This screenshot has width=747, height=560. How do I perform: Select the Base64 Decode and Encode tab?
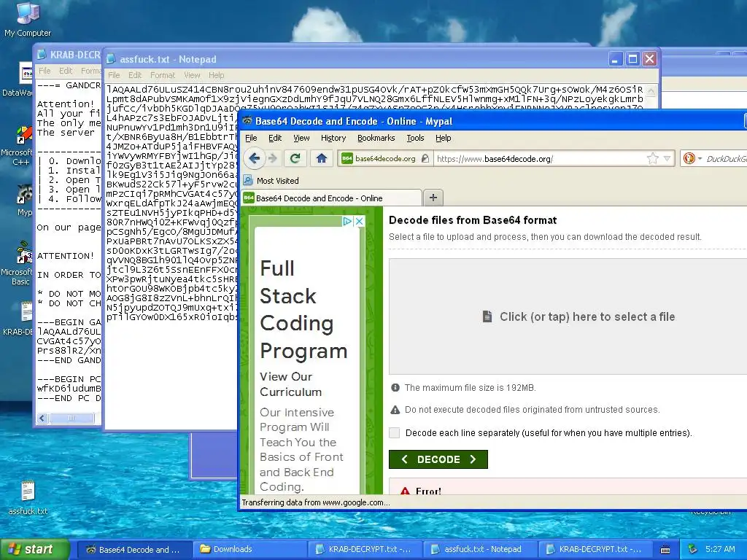pyautogui.click(x=332, y=198)
